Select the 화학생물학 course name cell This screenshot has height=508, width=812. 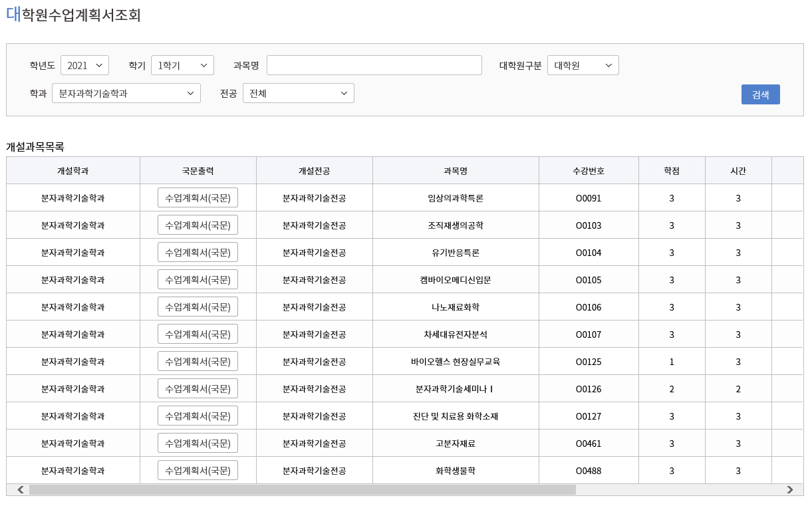coord(456,471)
